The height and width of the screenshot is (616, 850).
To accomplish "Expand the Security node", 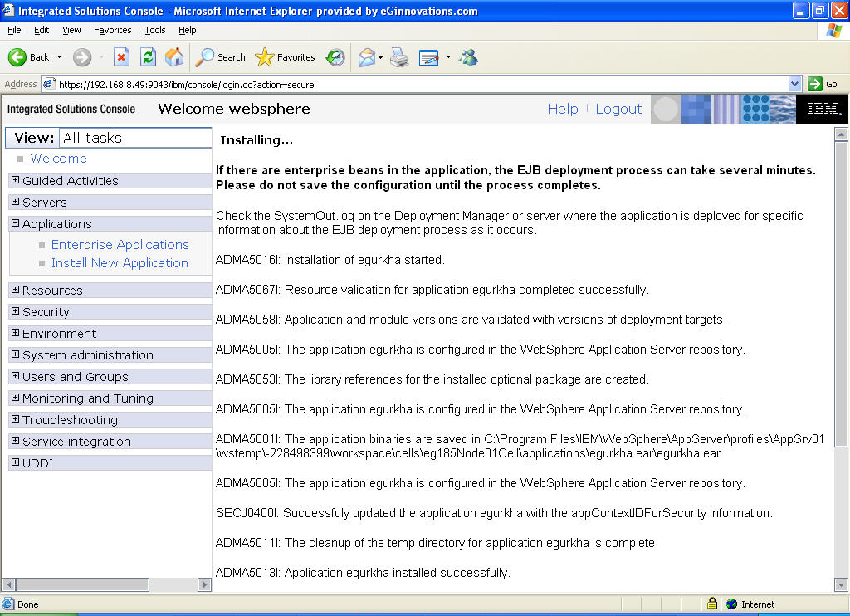I will pyautogui.click(x=15, y=311).
